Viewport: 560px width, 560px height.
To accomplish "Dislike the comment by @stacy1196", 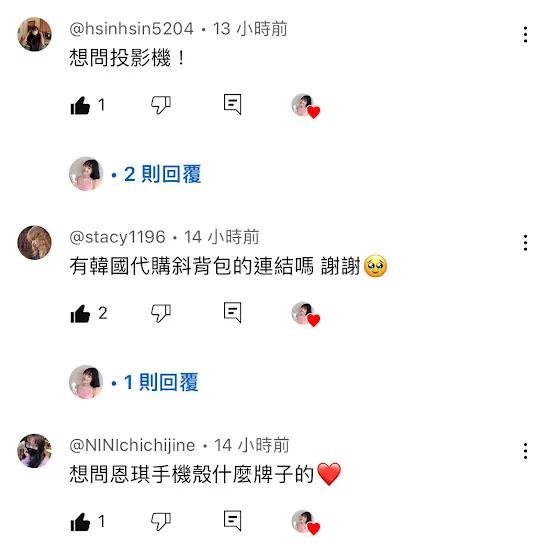I will coord(161,313).
